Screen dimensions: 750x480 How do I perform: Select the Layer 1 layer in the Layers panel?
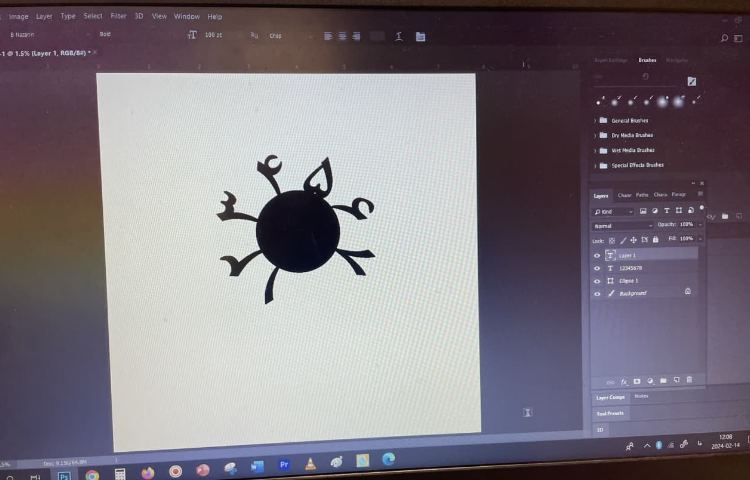(640, 255)
